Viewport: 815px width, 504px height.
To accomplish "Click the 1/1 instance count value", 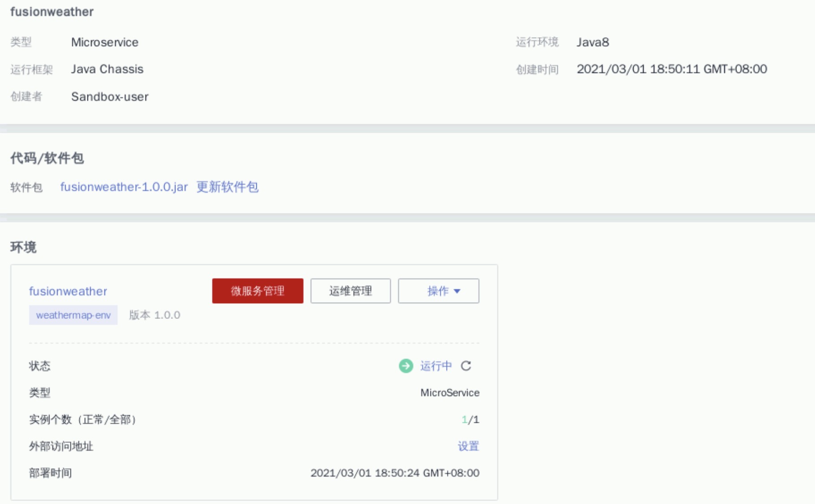I will [470, 420].
